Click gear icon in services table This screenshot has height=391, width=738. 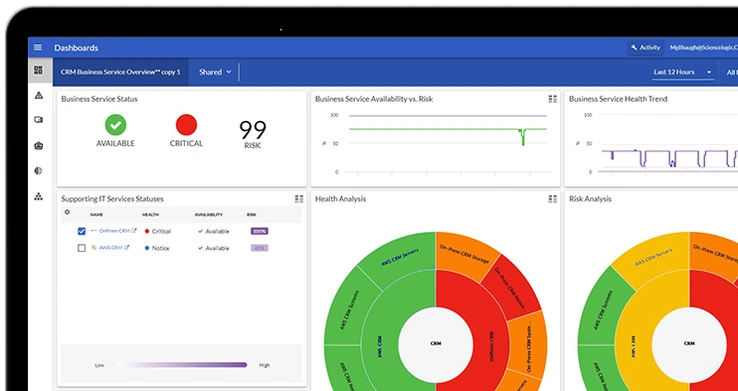pos(67,212)
